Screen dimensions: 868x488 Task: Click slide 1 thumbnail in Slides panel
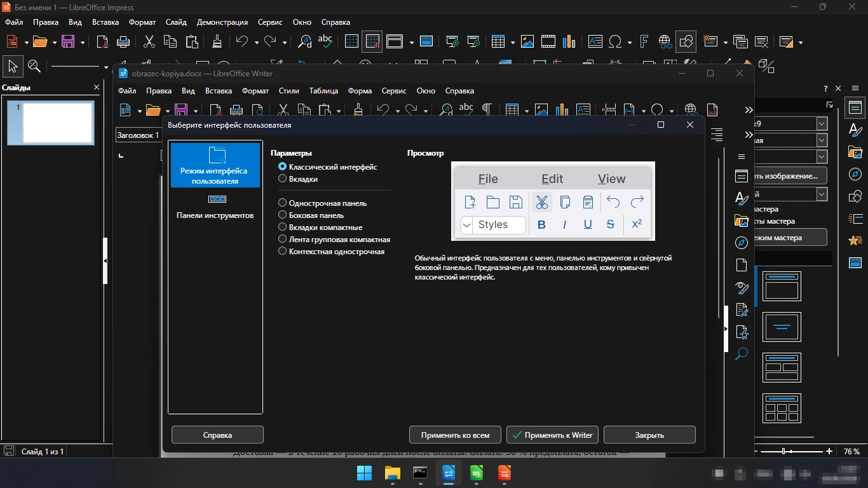pos(51,123)
